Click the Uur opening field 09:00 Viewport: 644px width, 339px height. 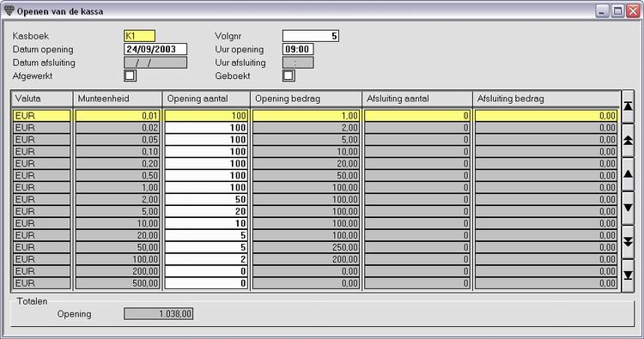coord(298,49)
